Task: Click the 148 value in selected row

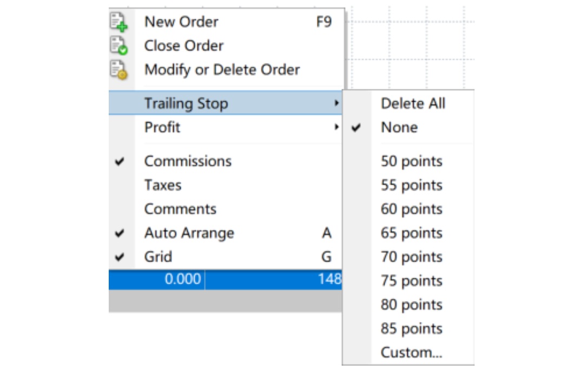Action: click(x=329, y=279)
